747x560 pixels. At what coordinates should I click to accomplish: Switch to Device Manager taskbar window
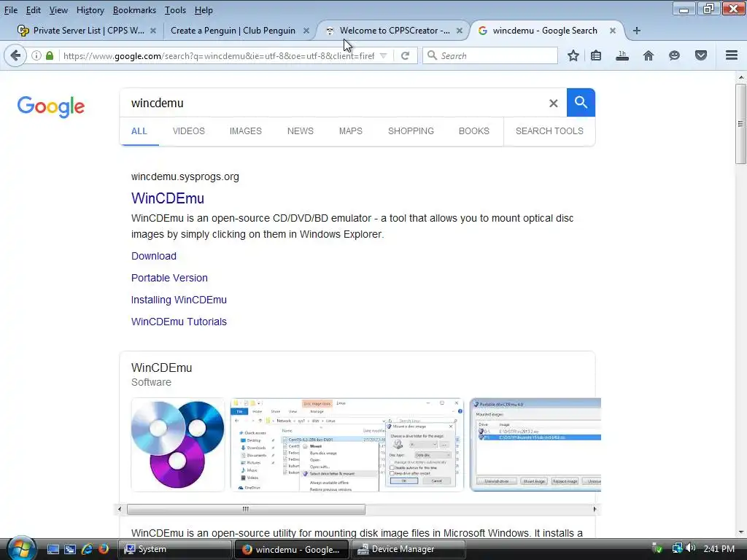point(407,549)
